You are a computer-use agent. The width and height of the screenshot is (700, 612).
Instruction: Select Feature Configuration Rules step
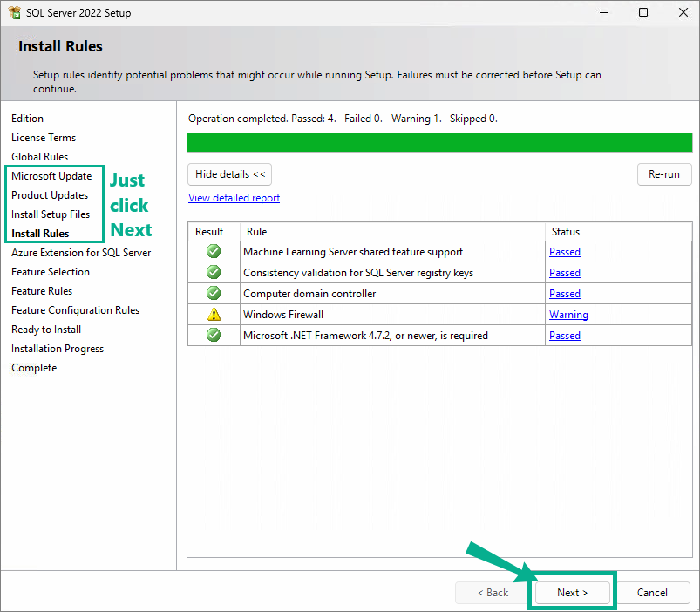click(75, 310)
